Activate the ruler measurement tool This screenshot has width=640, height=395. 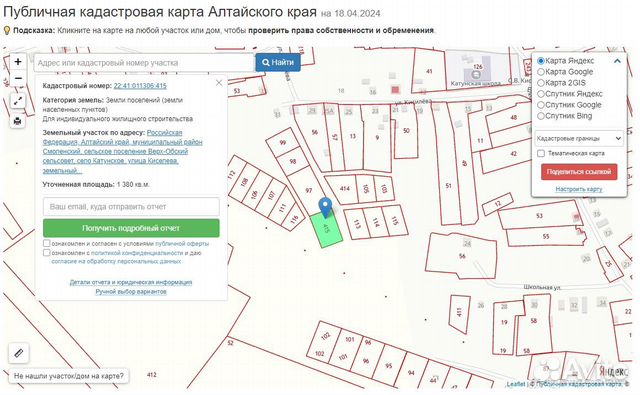19,353
